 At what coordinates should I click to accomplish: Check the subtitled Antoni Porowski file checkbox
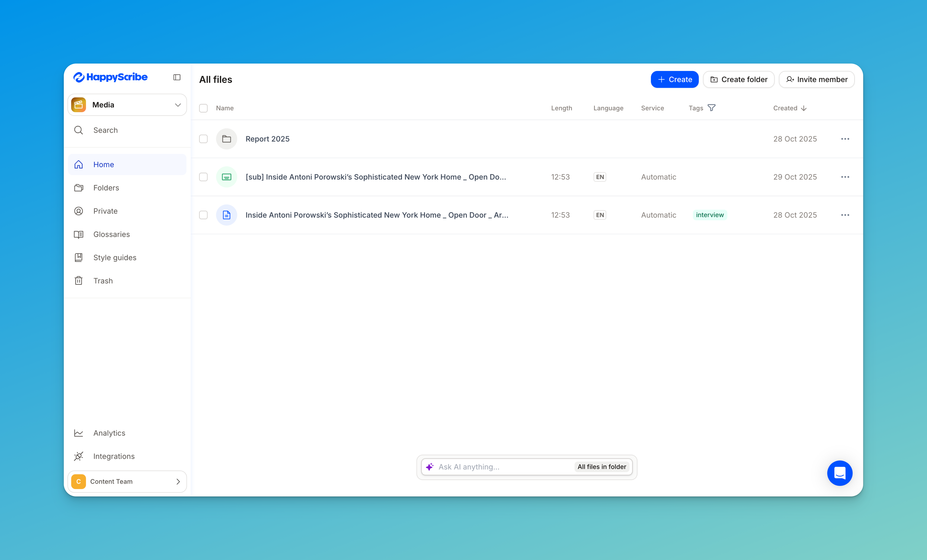pos(204,177)
